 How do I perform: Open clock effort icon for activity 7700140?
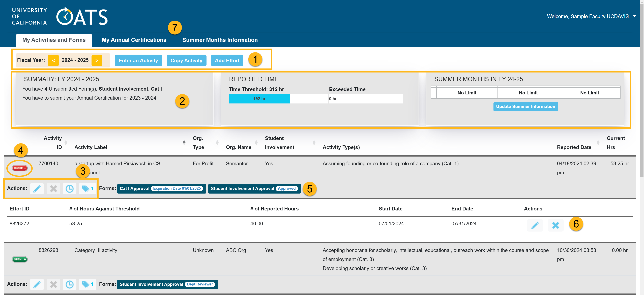(70, 189)
